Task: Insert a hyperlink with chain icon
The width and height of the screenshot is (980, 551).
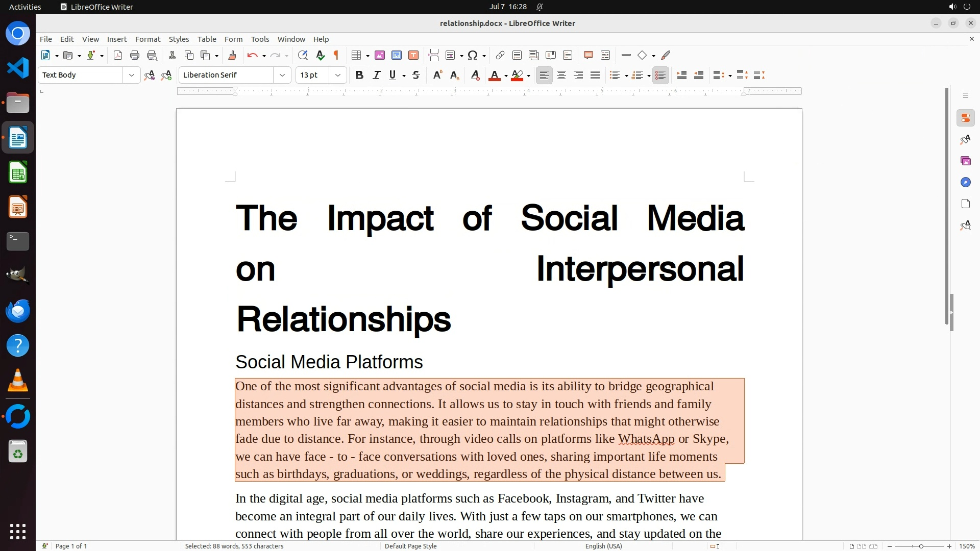Action: pos(500,55)
